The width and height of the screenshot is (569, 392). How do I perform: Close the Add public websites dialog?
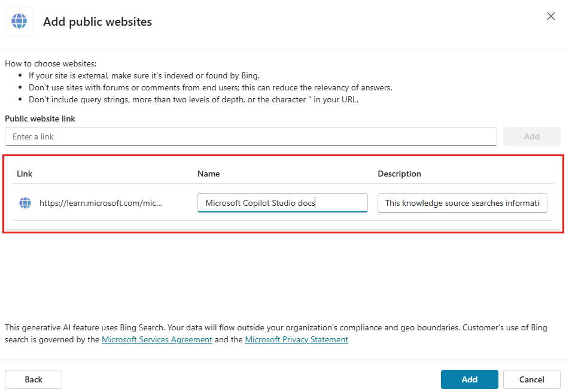point(551,16)
